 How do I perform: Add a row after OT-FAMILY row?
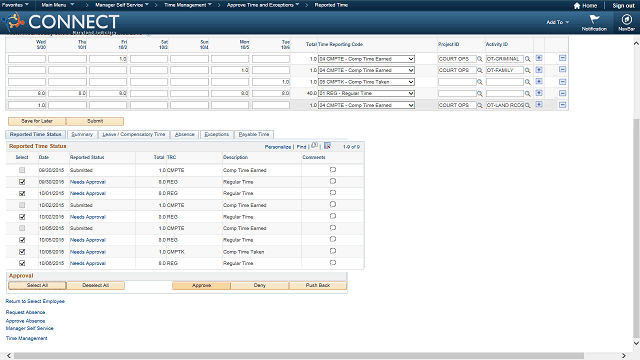pos(539,70)
